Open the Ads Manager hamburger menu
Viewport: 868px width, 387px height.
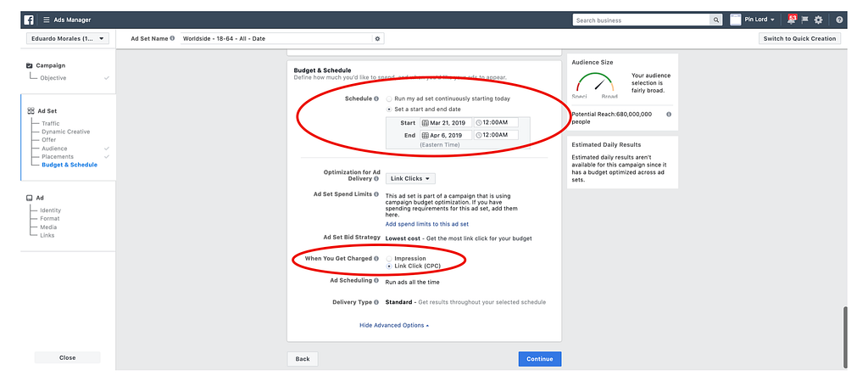click(47, 20)
